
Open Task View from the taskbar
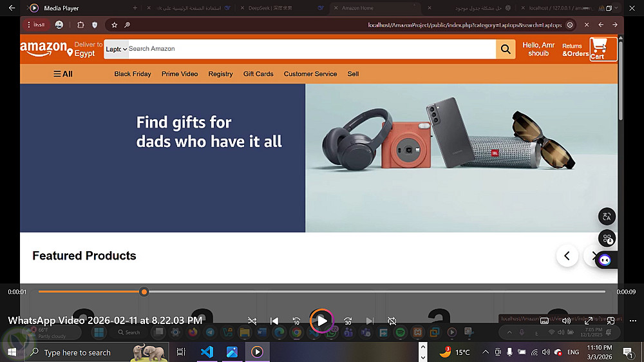181,352
